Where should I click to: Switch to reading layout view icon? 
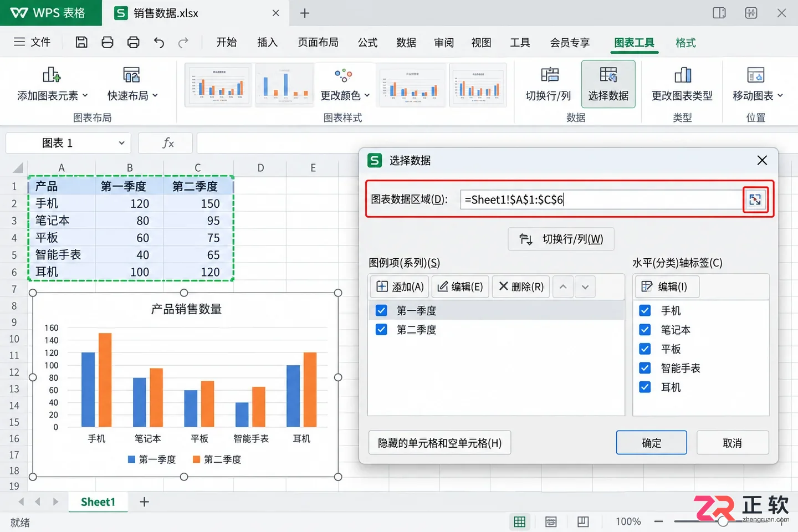coord(582,521)
